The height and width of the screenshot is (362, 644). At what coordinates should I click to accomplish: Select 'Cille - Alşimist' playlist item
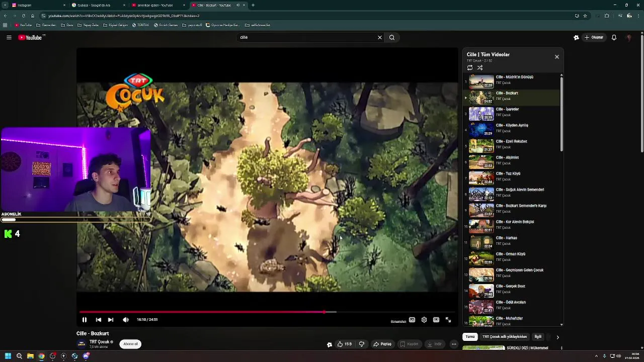(x=512, y=161)
